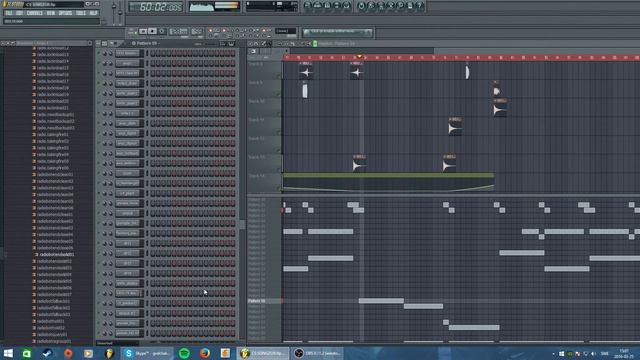Screen dimensions: 640x360
Task: Click the tempo display
Action: pyautogui.click(x=179, y=31)
